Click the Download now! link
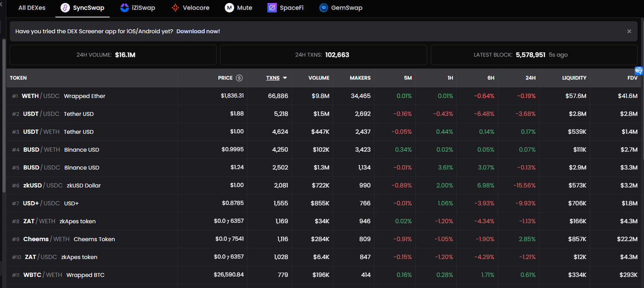Viewport: 644px width, 288px height. coord(198,31)
